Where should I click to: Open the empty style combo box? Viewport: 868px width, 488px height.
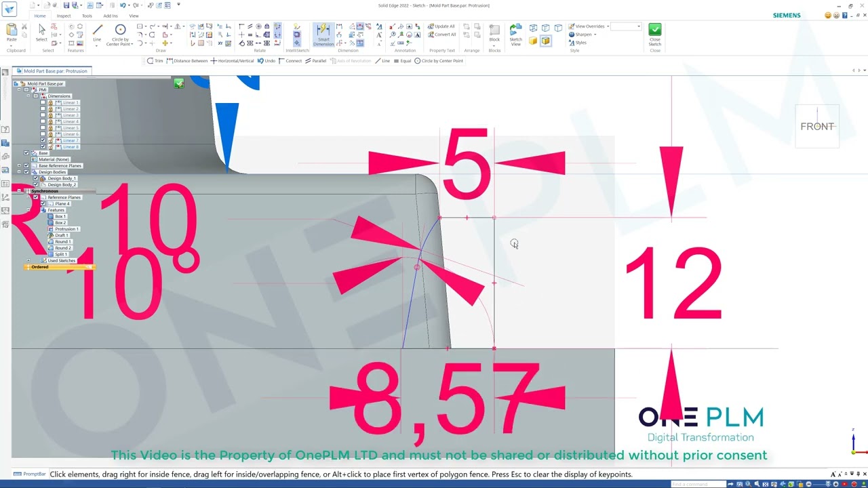click(627, 26)
